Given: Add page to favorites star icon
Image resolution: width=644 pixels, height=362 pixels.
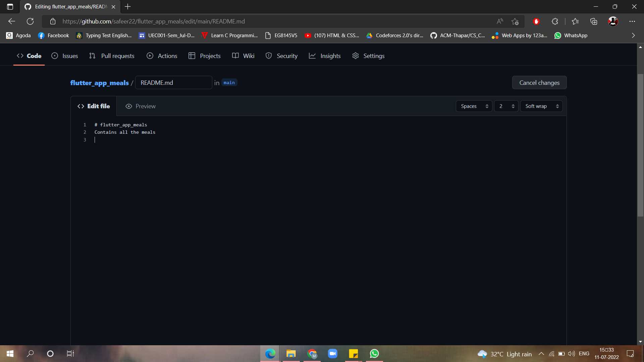Looking at the screenshot, I should tap(515, 21).
